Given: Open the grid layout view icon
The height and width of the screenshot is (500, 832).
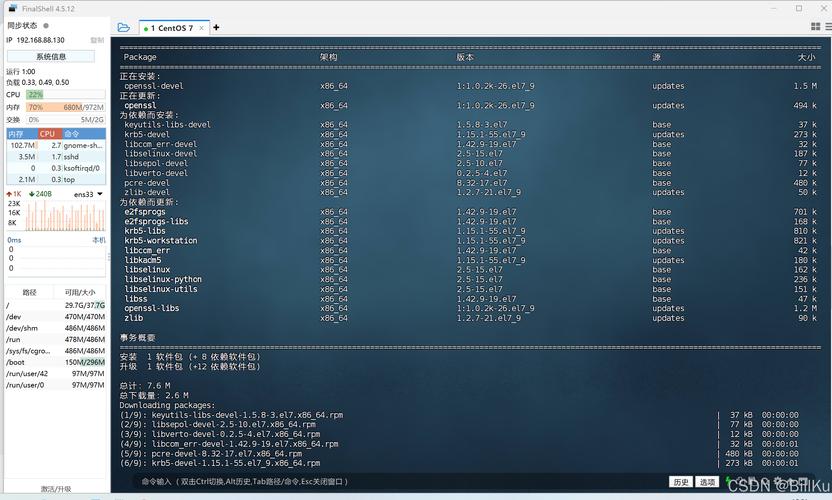Looking at the screenshot, I should click(816, 27).
